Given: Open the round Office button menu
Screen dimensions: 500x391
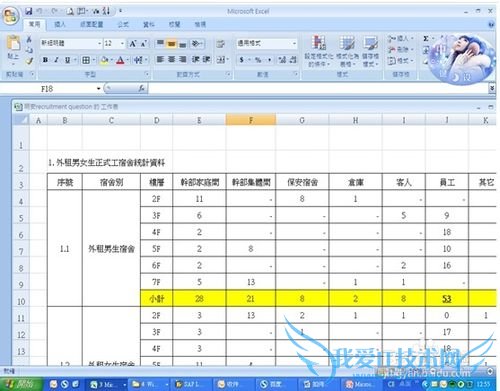Looking at the screenshot, I should pos(11,15).
